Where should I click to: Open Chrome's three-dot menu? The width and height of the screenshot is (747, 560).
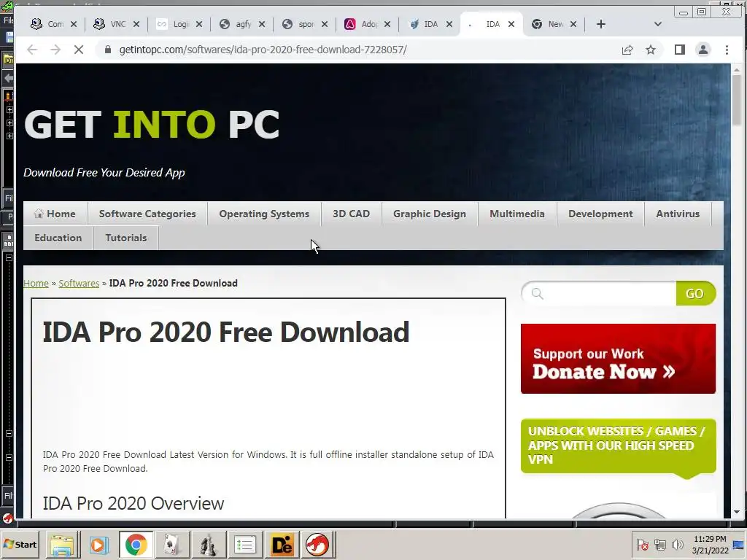coord(727,50)
